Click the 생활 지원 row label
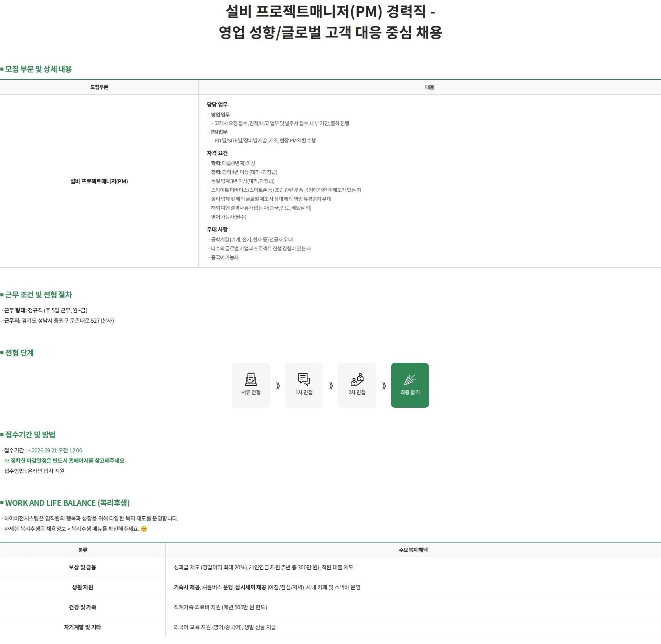The width and height of the screenshot is (661, 644). pos(83,587)
